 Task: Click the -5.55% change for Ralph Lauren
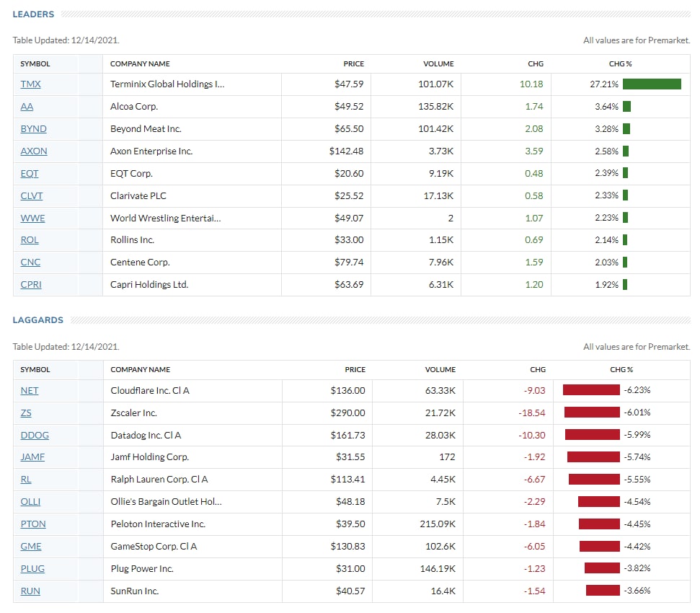[x=637, y=480]
